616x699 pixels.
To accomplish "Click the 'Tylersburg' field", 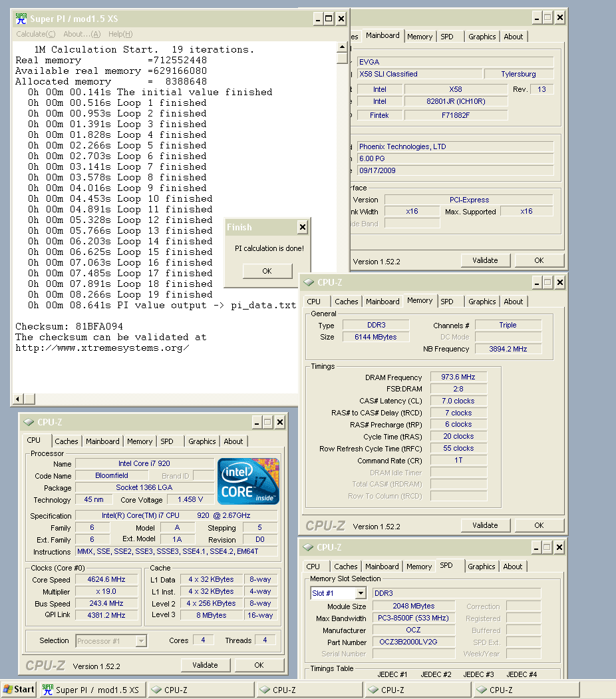I will [x=519, y=74].
